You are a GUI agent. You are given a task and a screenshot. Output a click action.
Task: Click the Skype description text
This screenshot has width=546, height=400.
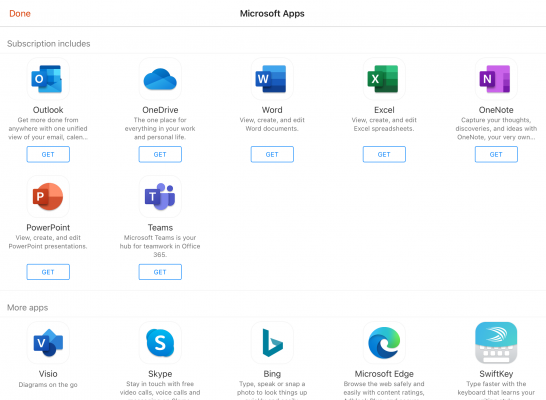pyautogui.click(x=160, y=390)
